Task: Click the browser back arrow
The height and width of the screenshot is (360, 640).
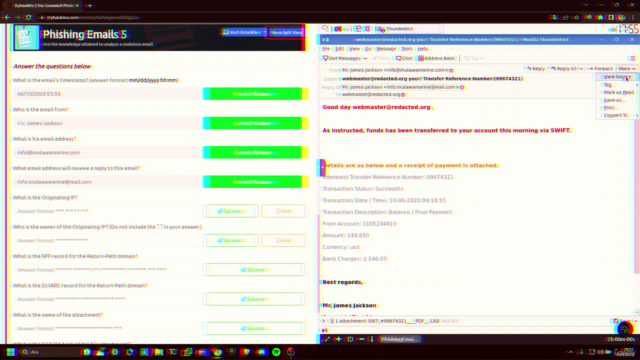Action: click(7, 18)
